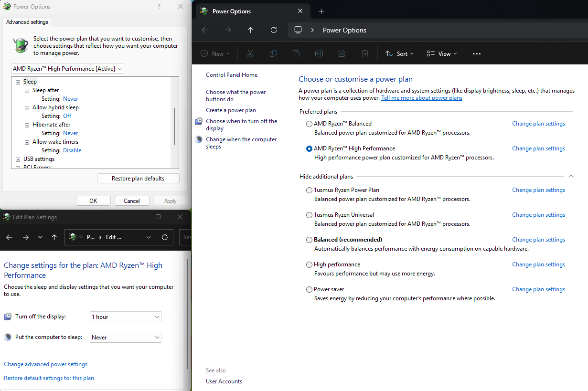Collapse the Sleep after node
Viewport: 588px width, 391px height.
tap(27, 90)
